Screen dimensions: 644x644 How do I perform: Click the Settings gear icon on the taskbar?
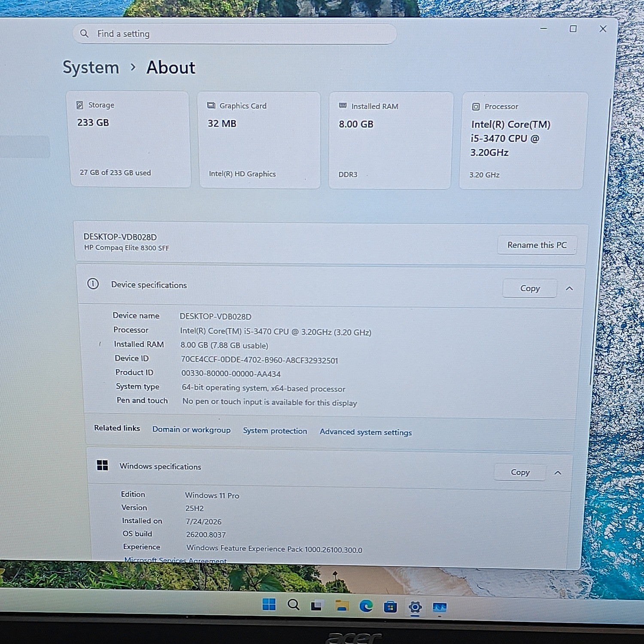pos(415,607)
